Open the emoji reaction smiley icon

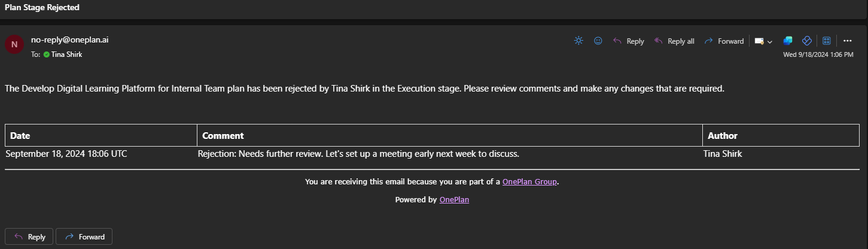(598, 41)
